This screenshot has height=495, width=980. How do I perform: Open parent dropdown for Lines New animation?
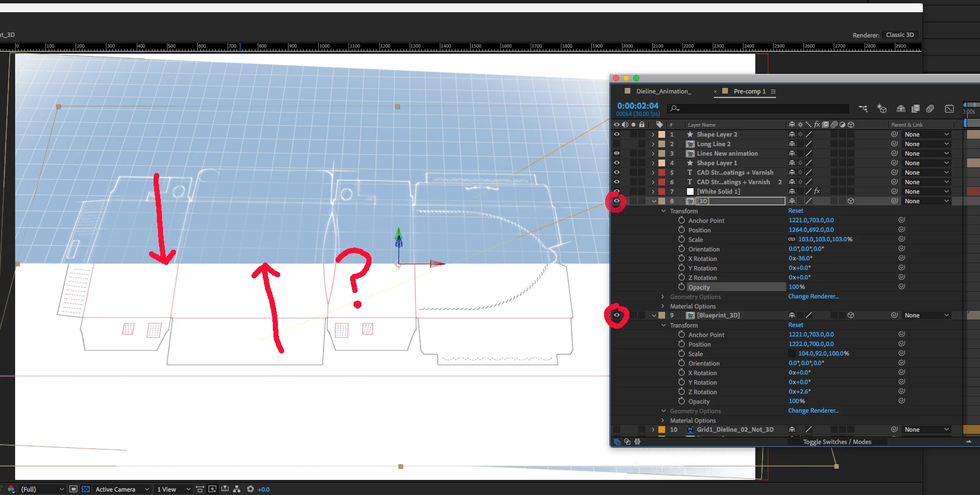pos(927,153)
